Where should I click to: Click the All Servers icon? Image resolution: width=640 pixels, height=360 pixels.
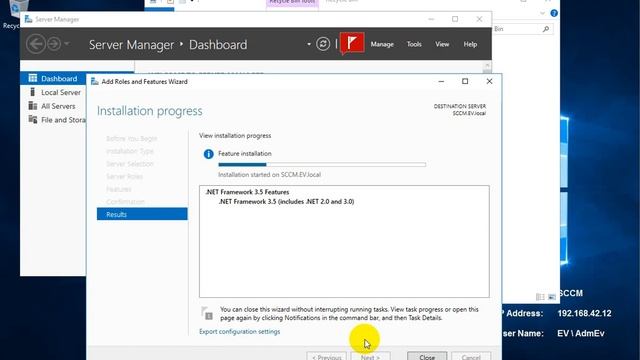tap(33, 106)
